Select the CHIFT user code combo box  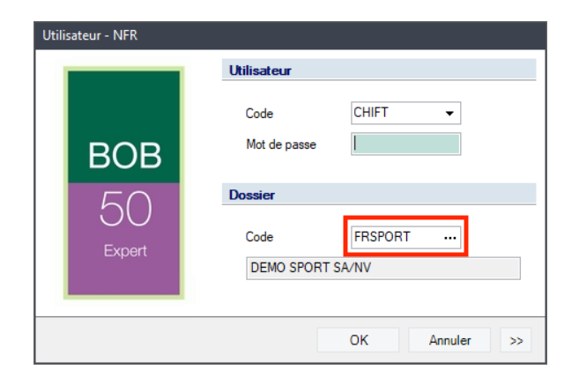click(405, 113)
